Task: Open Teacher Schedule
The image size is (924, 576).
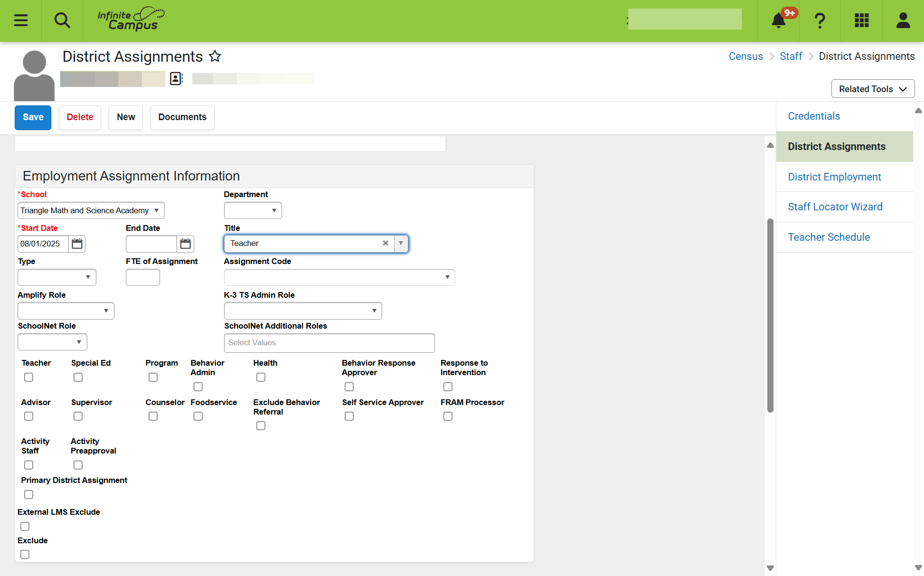Action: click(x=829, y=237)
